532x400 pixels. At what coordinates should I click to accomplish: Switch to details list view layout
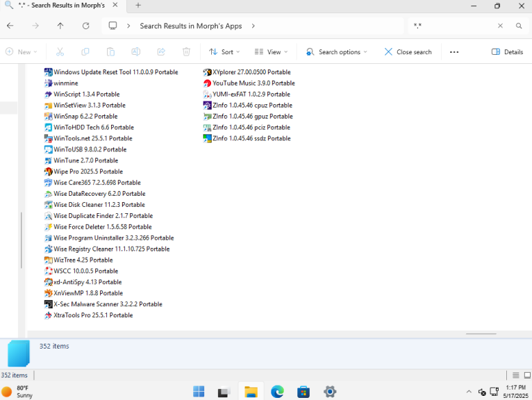tap(516, 375)
